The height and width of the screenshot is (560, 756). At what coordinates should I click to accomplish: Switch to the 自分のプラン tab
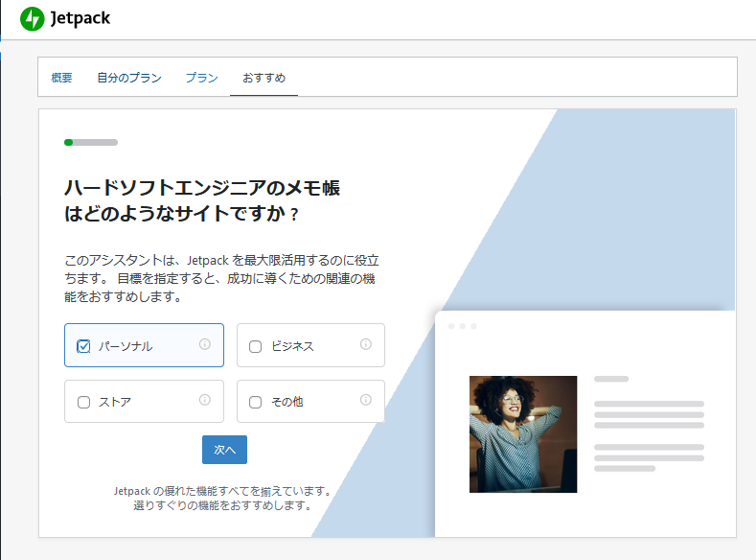[x=128, y=78]
